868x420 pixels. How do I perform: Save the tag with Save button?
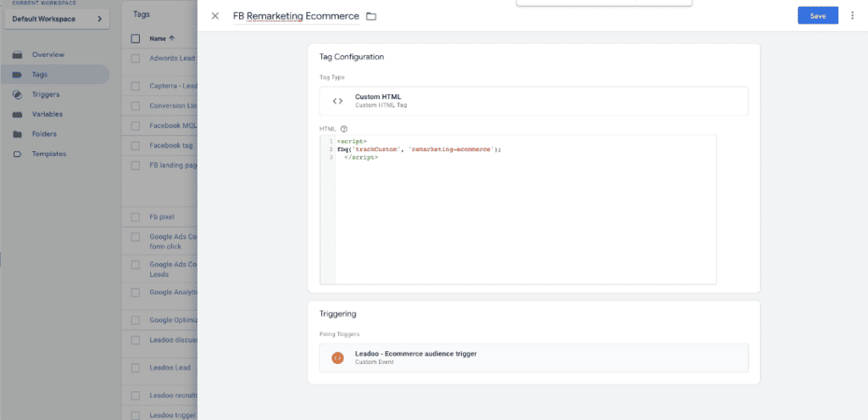pos(818,15)
